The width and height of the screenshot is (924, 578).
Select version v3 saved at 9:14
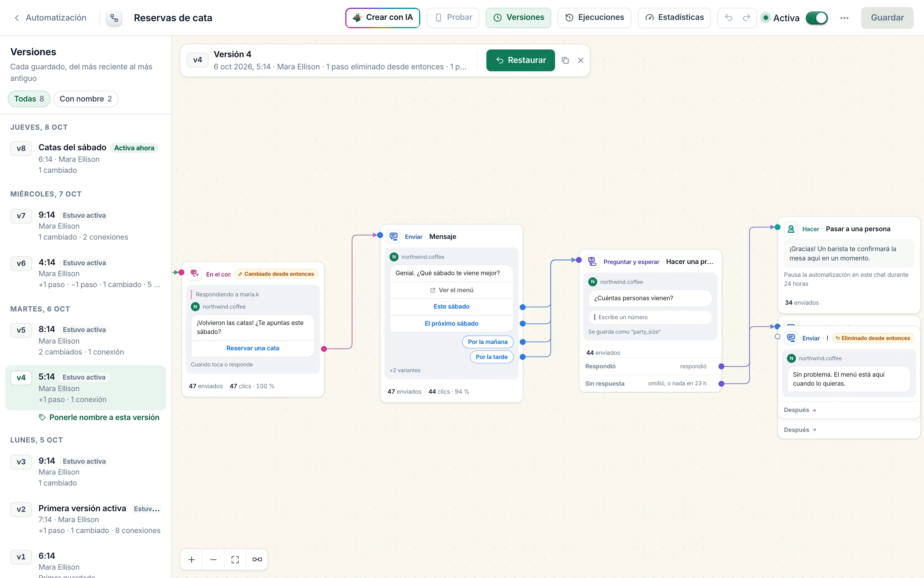click(x=86, y=471)
